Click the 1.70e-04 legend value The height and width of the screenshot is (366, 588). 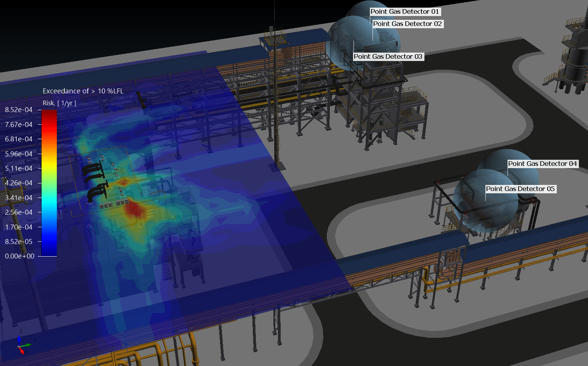[x=19, y=227]
